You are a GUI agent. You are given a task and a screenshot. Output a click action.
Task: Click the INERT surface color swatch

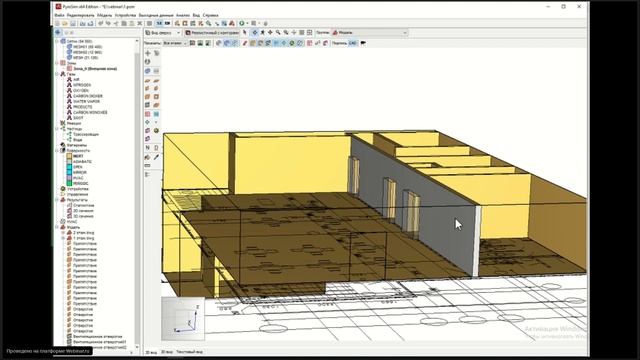click(69, 156)
